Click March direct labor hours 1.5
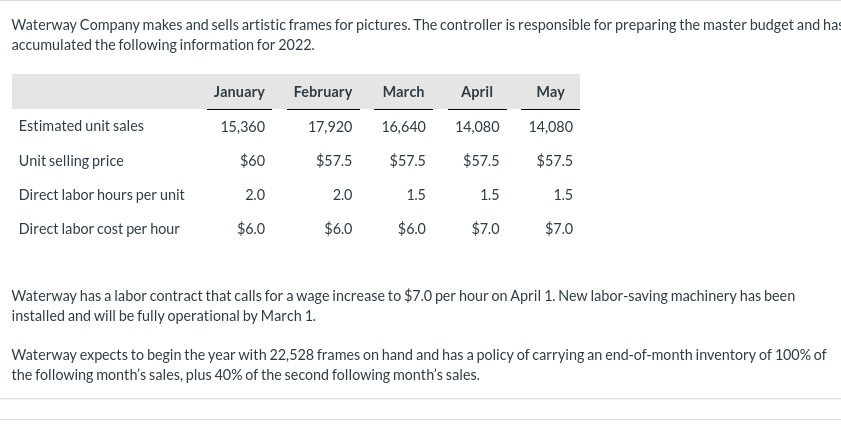The height and width of the screenshot is (430, 841). coord(416,195)
